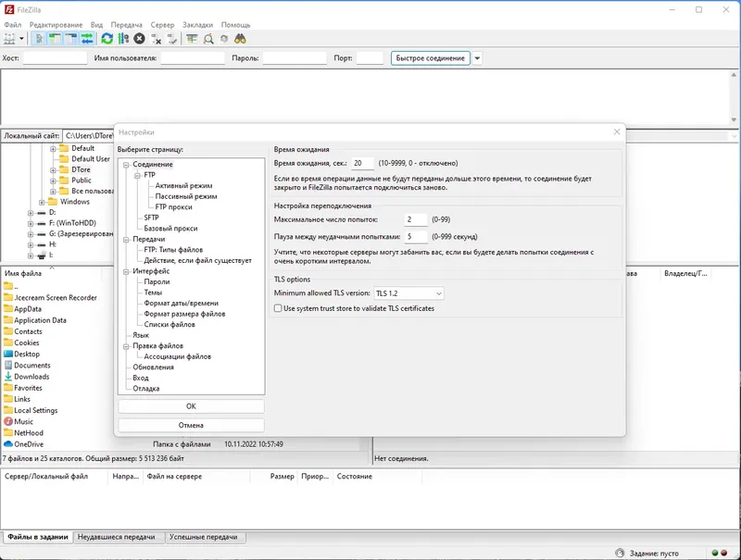Viewport: 741px width, 560px height.
Task: Collapse the Передачи tree node
Action: tap(126, 240)
